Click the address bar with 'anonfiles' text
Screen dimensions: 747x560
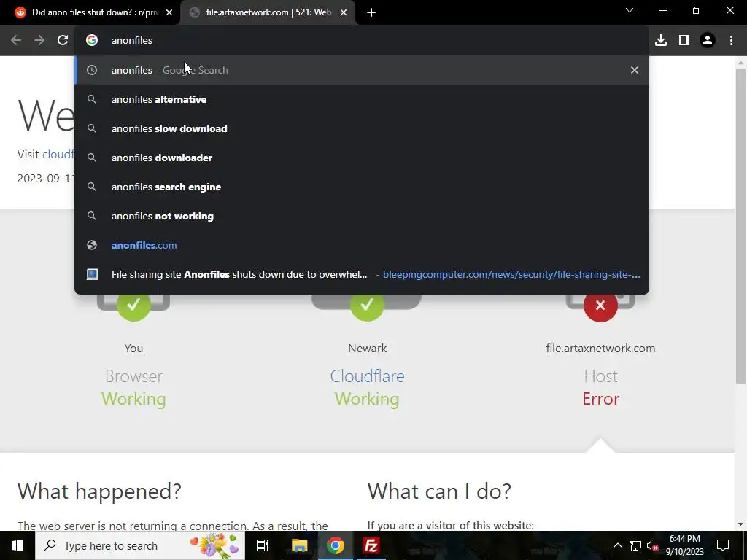point(362,41)
